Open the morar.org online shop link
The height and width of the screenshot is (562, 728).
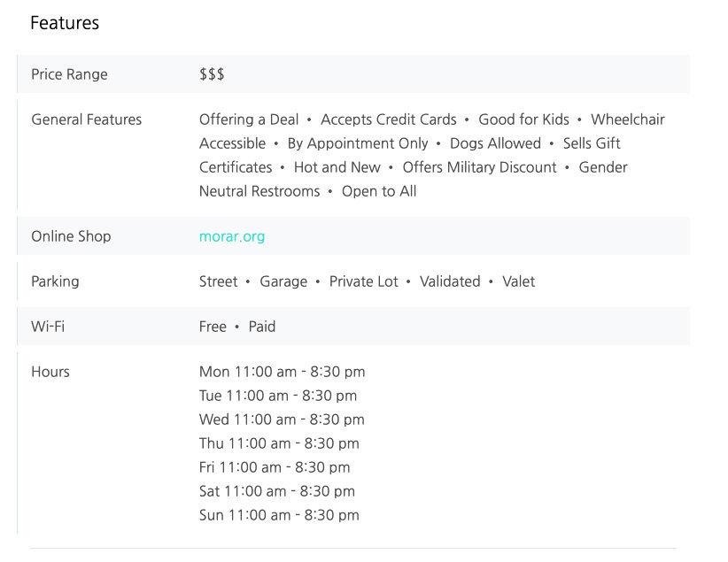click(232, 236)
